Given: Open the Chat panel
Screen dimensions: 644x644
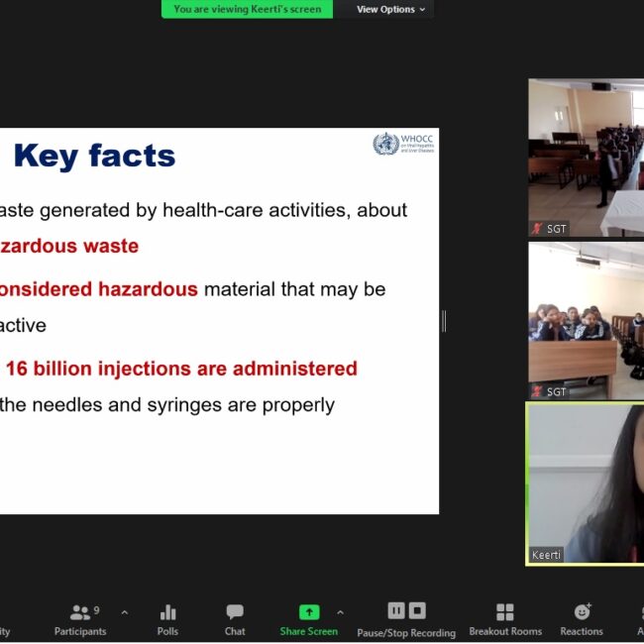Looking at the screenshot, I should 235,619.
